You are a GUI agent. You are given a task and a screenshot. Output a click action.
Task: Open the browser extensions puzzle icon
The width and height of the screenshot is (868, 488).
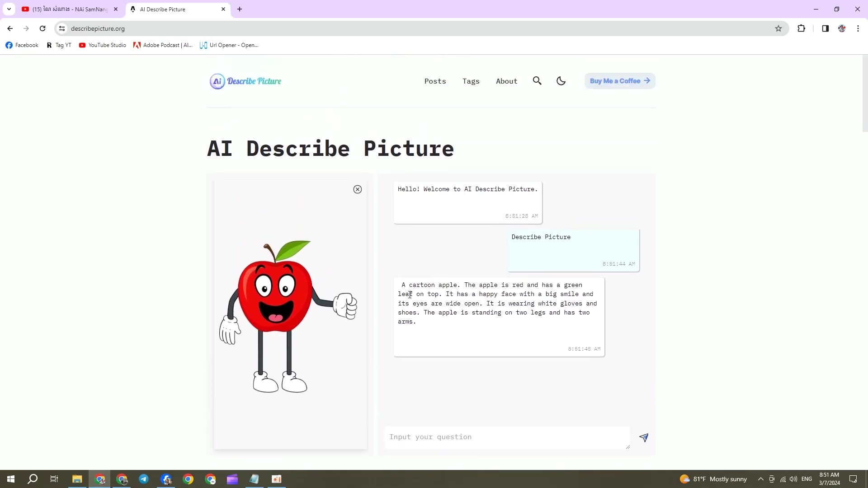coord(801,28)
